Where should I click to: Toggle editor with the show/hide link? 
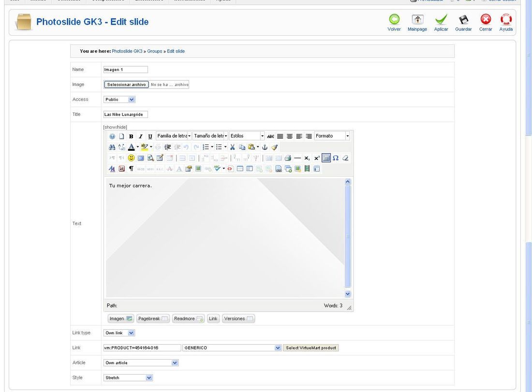point(115,127)
